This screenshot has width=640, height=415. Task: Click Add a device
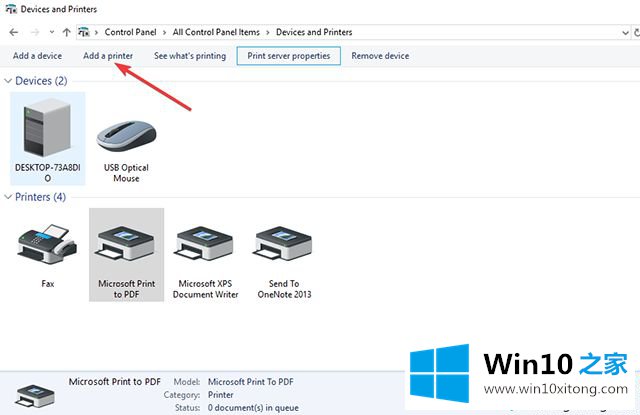38,56
